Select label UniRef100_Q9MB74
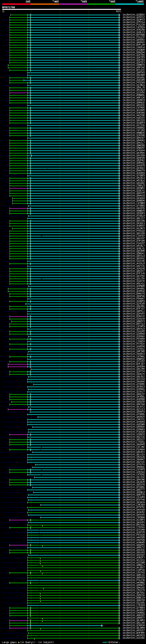This screenshot has width=146, height=644. click(134, 65)
